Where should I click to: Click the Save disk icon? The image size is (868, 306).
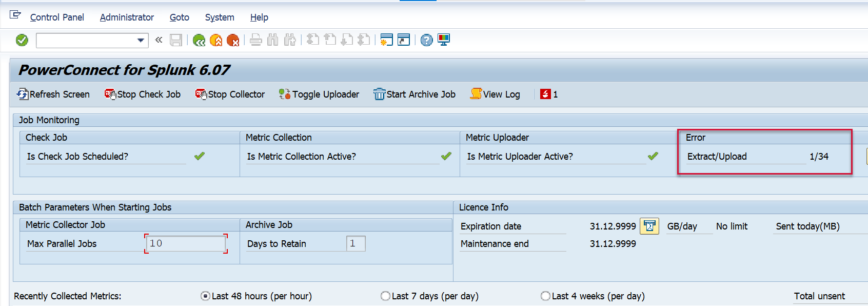click(176, 40)
